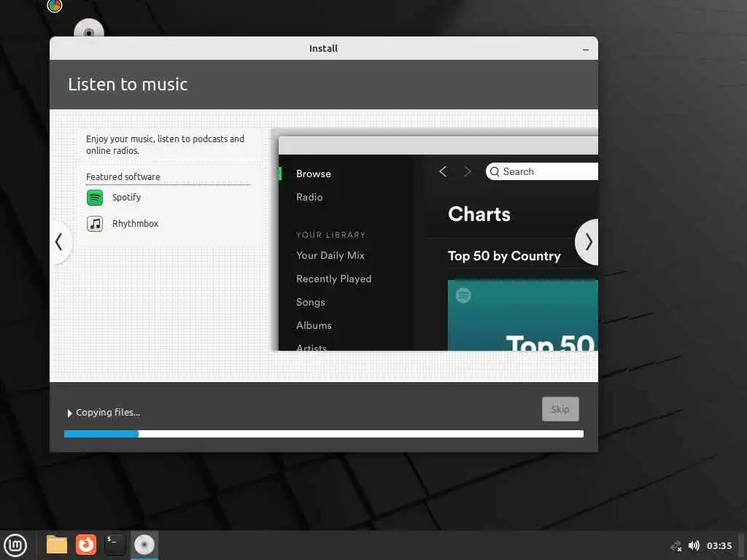Click Top 50 by Country text
This screenshot has height=560, width=747.
click(x=504, y=256)
